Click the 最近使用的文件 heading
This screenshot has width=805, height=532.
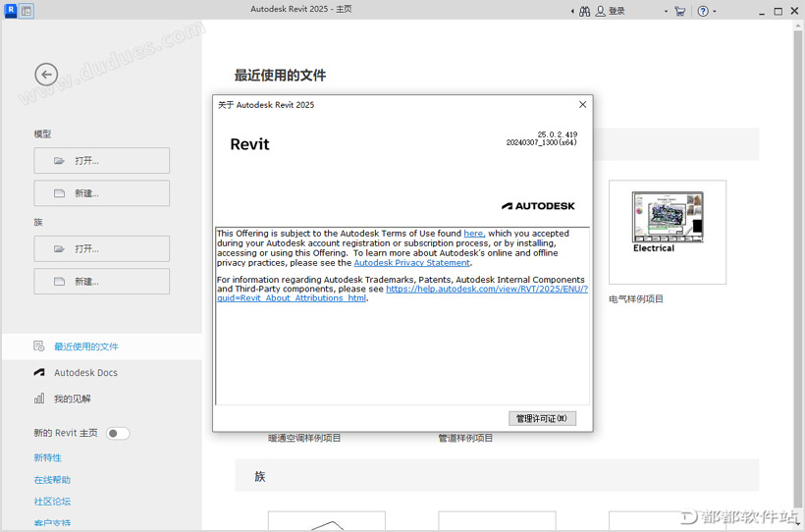[281, 76]
